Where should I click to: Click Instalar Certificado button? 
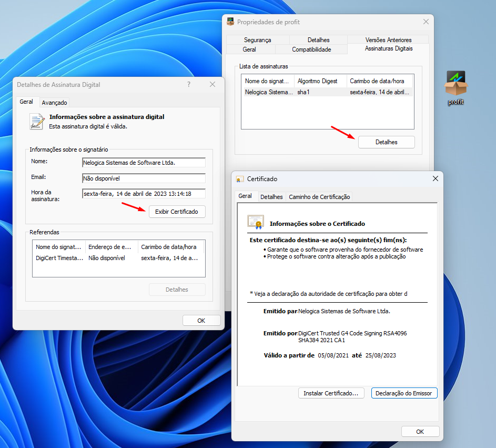[331, 393]
